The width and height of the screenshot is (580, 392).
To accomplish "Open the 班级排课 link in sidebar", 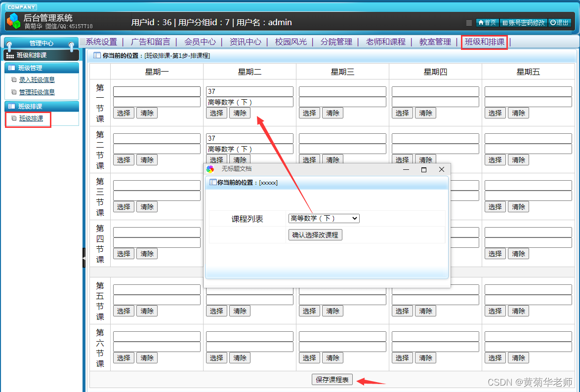I will [x=31, y=118].
